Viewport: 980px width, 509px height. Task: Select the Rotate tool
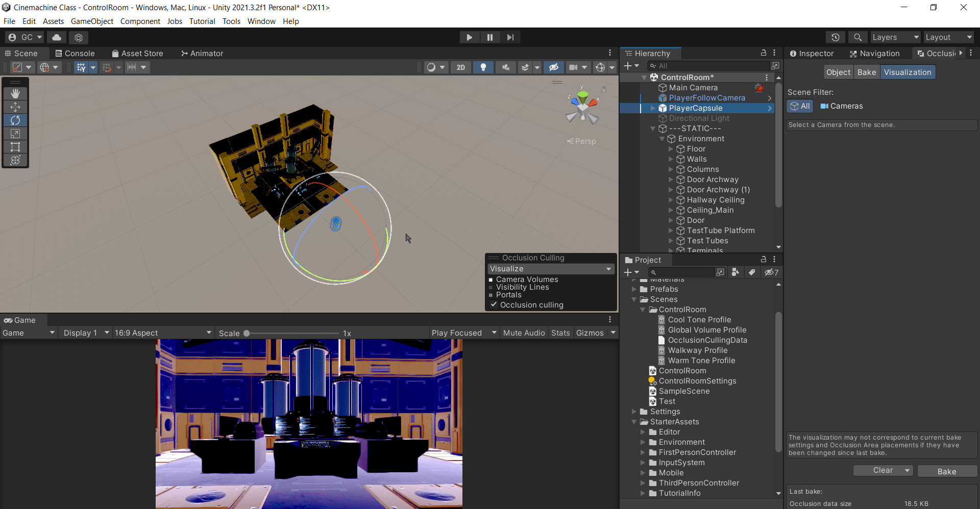[x=15, y=120]
